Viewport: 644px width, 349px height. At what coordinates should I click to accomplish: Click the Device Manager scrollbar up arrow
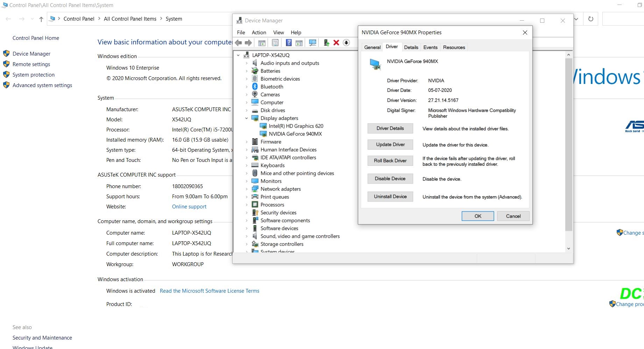tap(568, 55)
